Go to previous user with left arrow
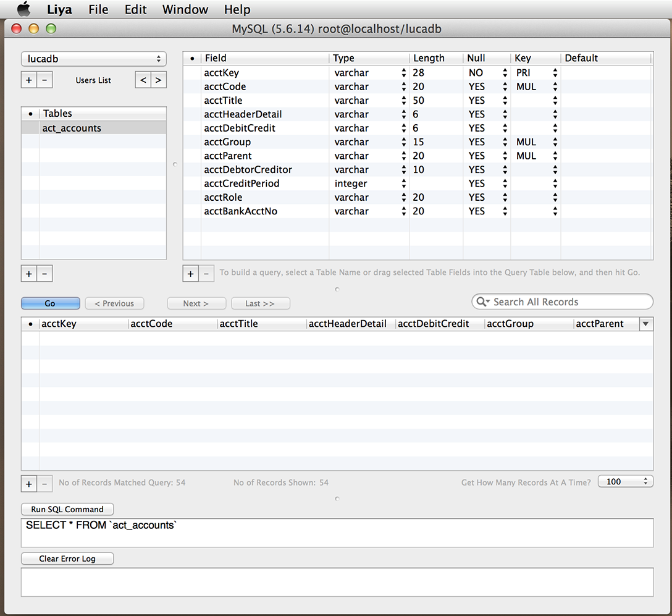Viewport: 672px width, 616px height. (143, 80)
